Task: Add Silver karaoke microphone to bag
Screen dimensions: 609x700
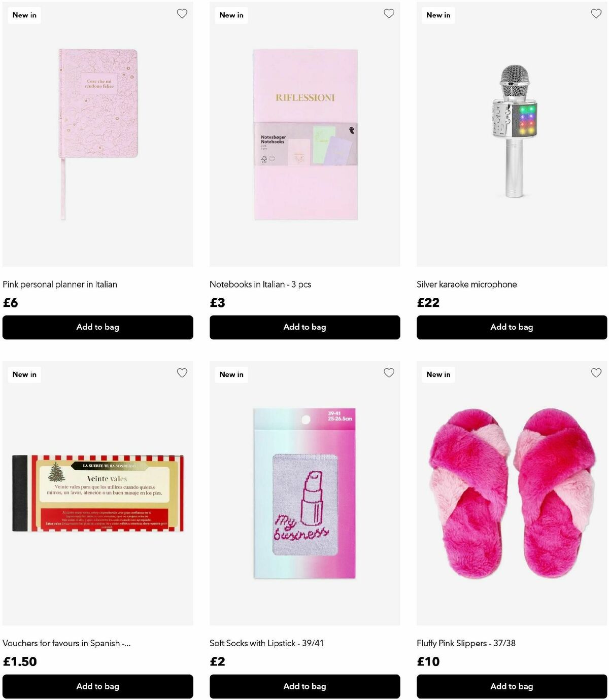Action: click(512, 327)
